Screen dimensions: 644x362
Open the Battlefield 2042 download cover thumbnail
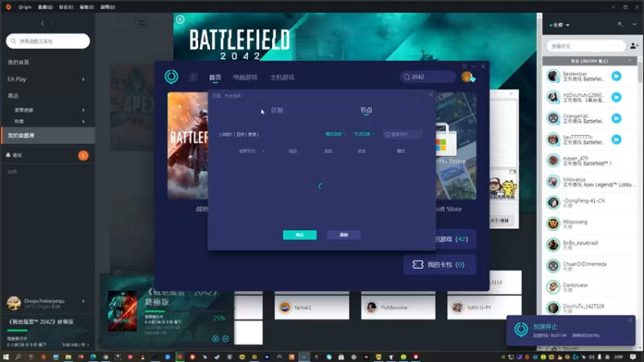pyautogui.click(x=122, y=311)
